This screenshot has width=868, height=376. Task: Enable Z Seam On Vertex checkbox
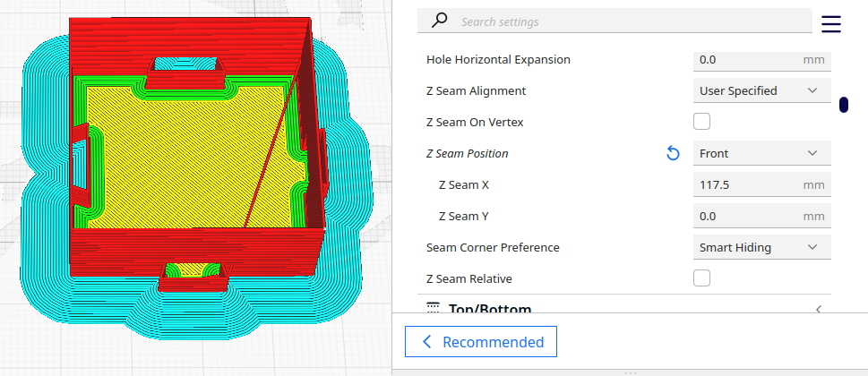point(701,122)
